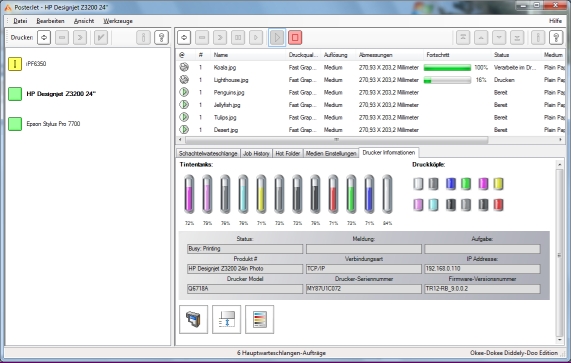The image size is (571, 363).
Task: Click left arrow of job list horizontal scrollbar
Action: click(x=180, y=140)
